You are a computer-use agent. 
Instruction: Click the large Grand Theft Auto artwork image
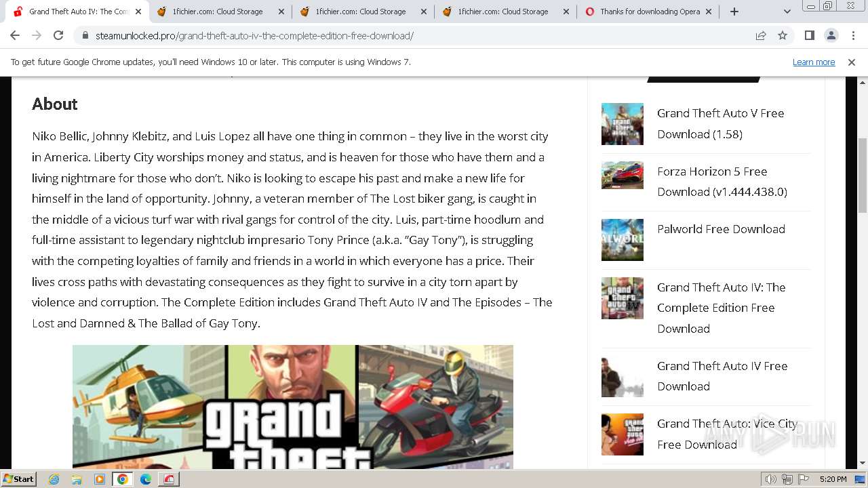(x=293, y=407)
